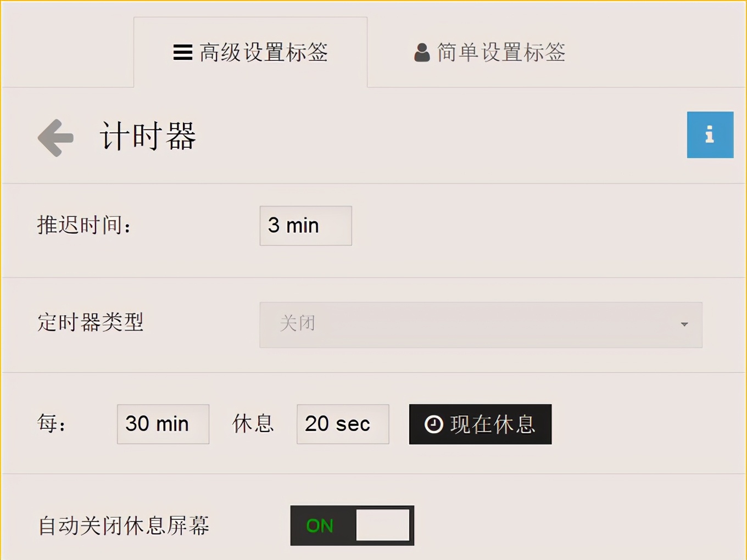Click the 3 min delay input field

pos(305,225)
